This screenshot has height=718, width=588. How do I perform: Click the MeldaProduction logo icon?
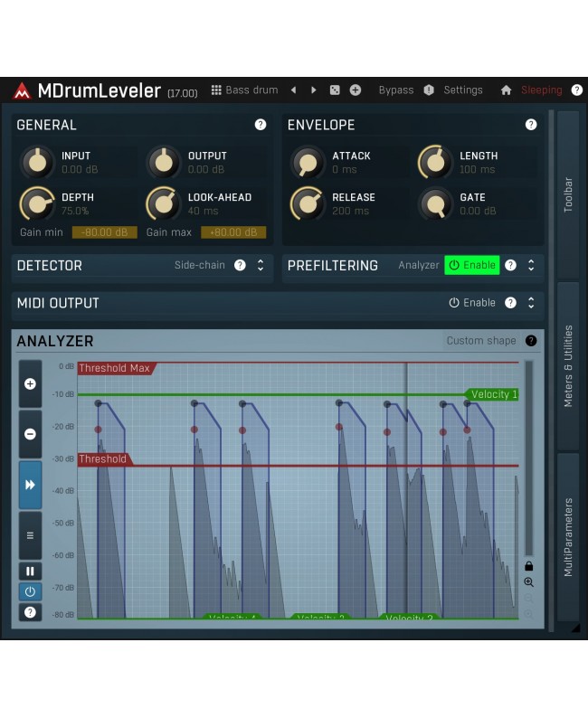point(22,90)
